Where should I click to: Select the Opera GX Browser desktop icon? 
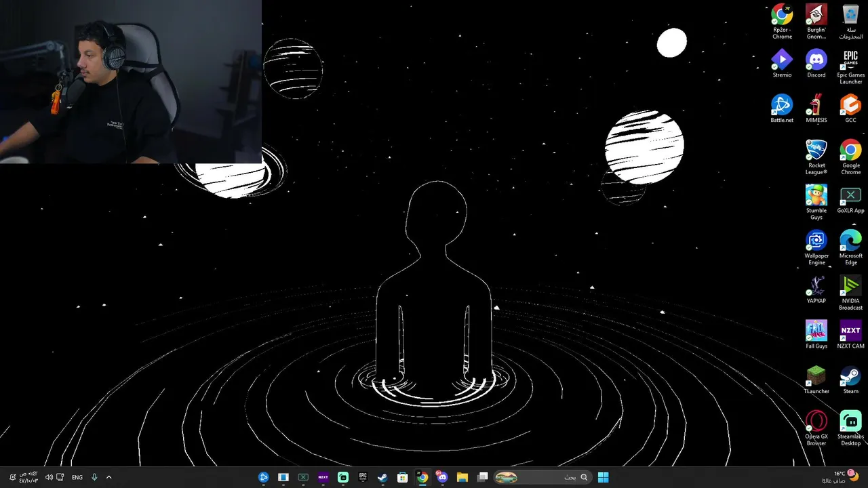816,428
